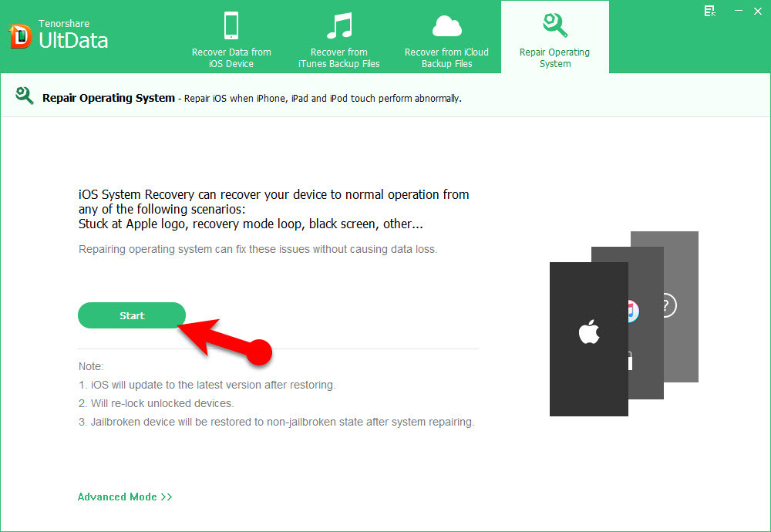Click the Apple logo phone illustration
The height and width of the screenshot is (532, 771).
(588, 338)
